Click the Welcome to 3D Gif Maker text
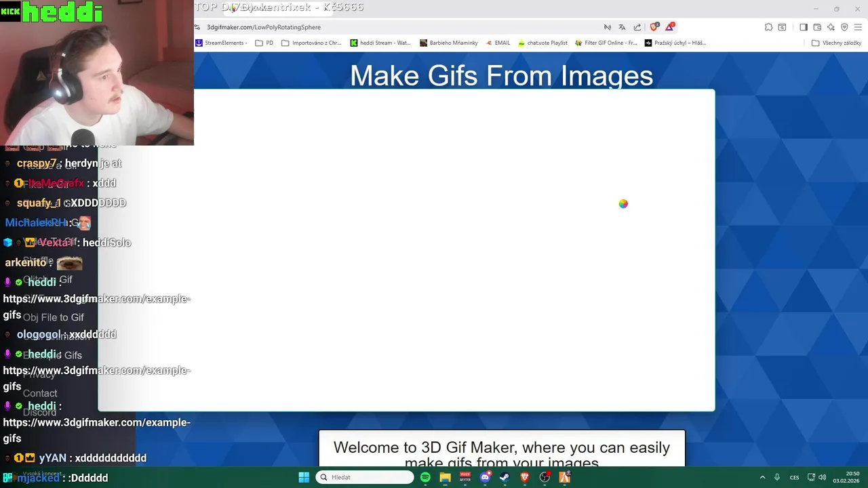 [x=502, y=454]
